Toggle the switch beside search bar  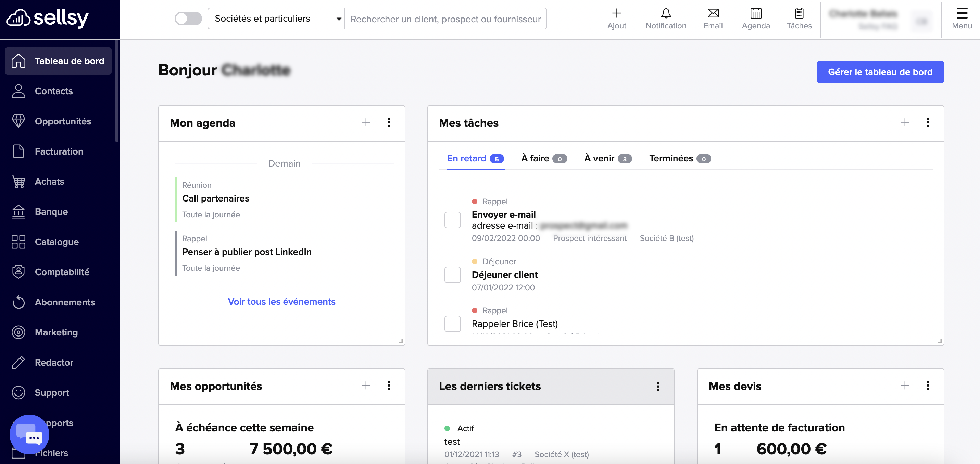188,19
